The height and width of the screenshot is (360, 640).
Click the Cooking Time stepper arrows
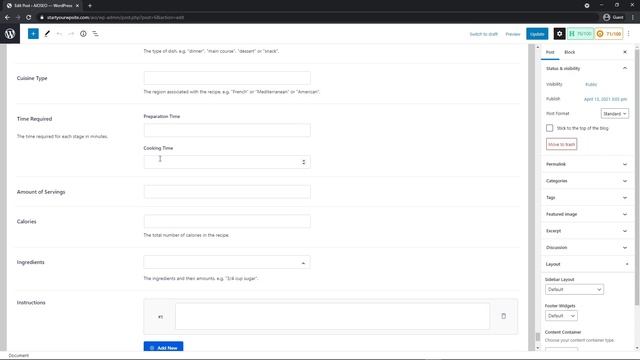304,162
